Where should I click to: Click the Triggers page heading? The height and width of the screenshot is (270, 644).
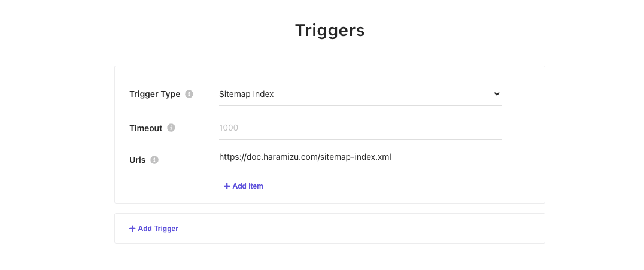point(330,31)
